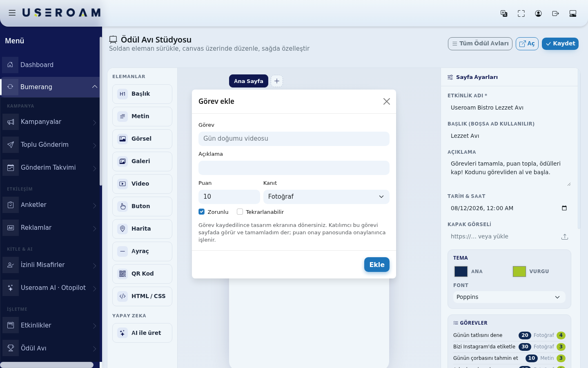Close the Görev ekle dialog
The image size is (588, 368).
click(x=387, y=101)
